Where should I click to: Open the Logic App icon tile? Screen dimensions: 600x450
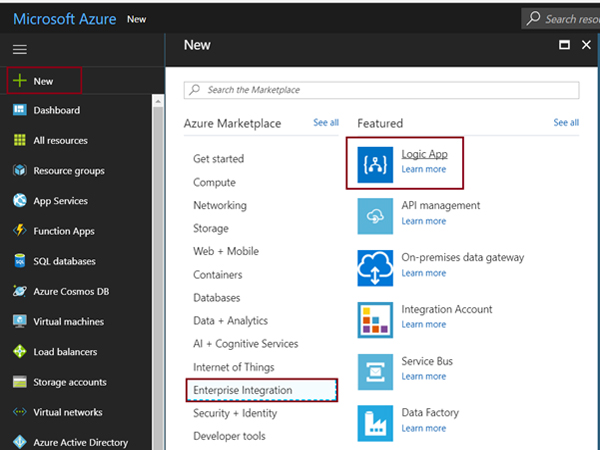click(x=376, y=162)
